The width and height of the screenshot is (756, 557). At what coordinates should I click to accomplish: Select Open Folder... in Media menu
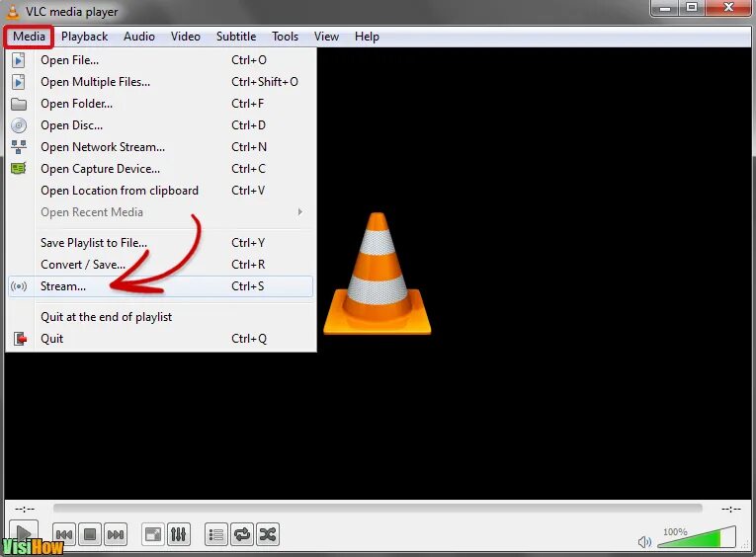tap(160, 104)
